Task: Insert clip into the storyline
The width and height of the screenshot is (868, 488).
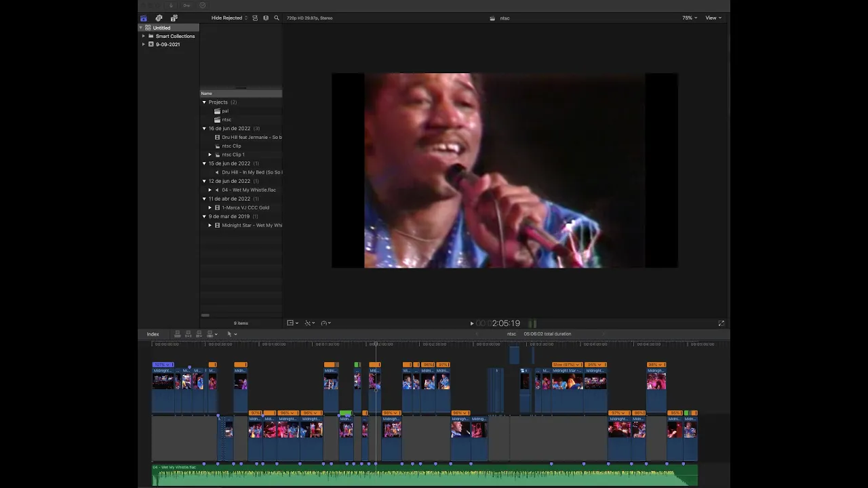Action: coord(189,334)
